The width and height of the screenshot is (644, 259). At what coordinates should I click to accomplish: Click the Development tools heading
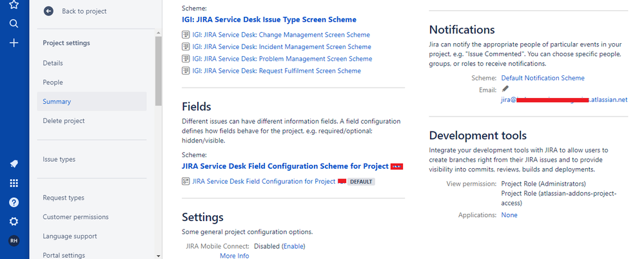(478, 135)
